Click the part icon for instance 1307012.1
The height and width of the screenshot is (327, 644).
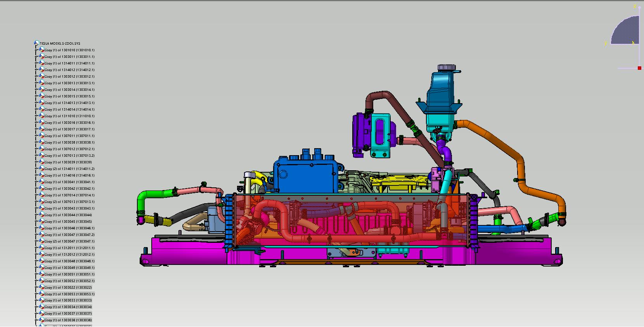(x=42, y=149)
